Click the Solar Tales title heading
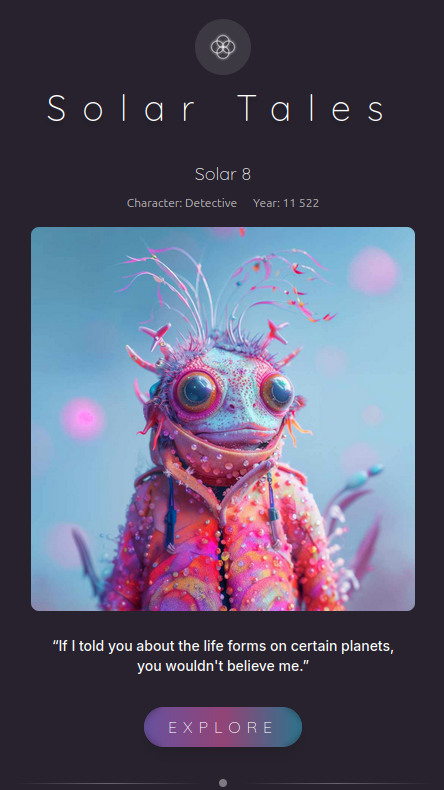The height and width of the screenshot is (790, 444). (217, 108)
